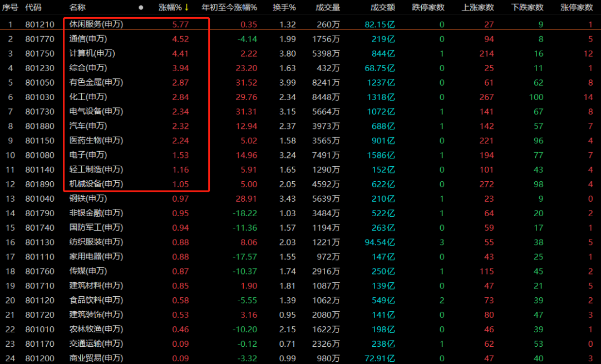
Task: Open 食品饮料(申万) sector row
Action: pyautogui.click(x=96, y=300)
